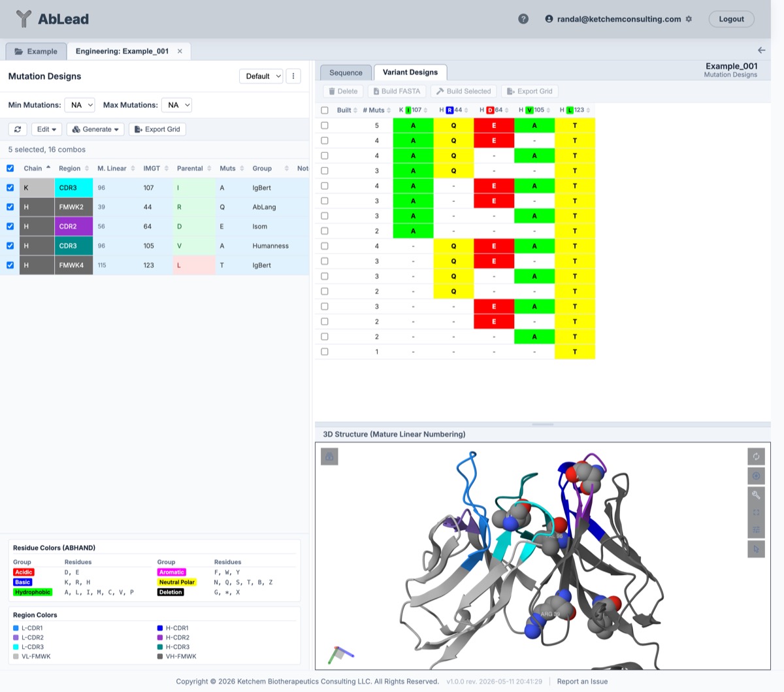Expand the Generate dropdown menu
The image size is (784, 692).
(x=95, y=129)
